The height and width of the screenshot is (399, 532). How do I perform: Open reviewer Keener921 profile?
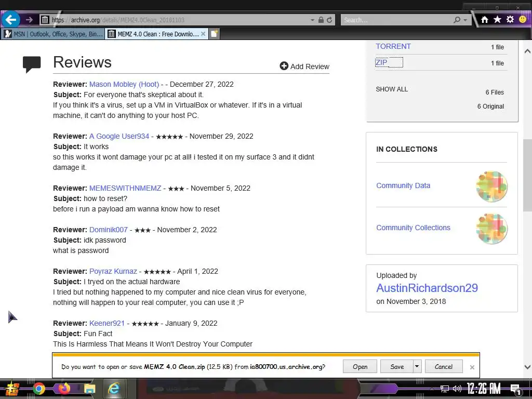pos(107,323)
